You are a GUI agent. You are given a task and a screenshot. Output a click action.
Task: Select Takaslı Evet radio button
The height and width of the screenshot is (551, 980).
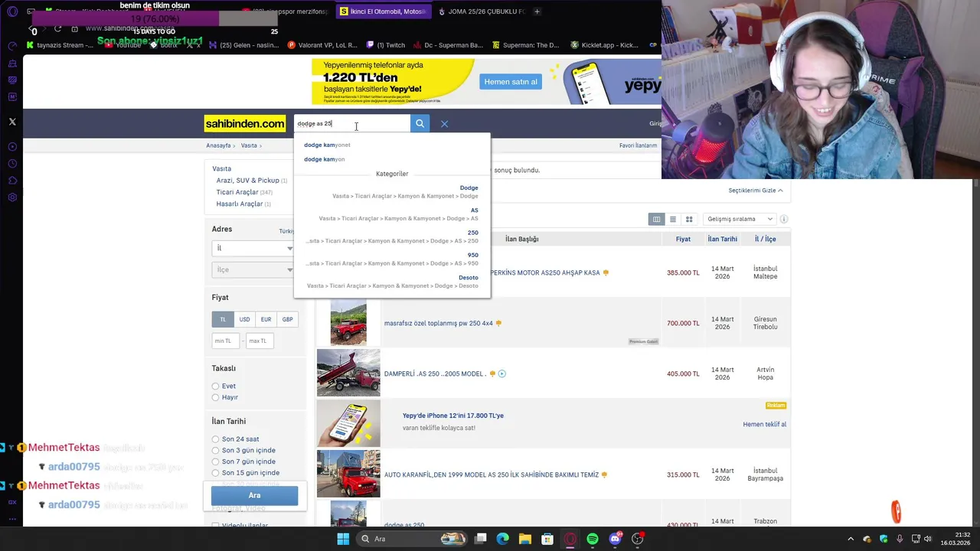coord(215,386)
